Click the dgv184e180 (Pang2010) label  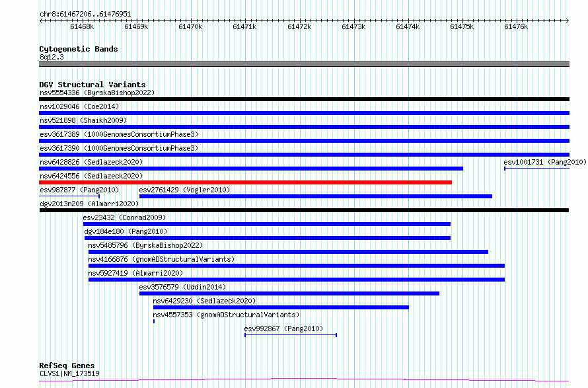[126, 231]
